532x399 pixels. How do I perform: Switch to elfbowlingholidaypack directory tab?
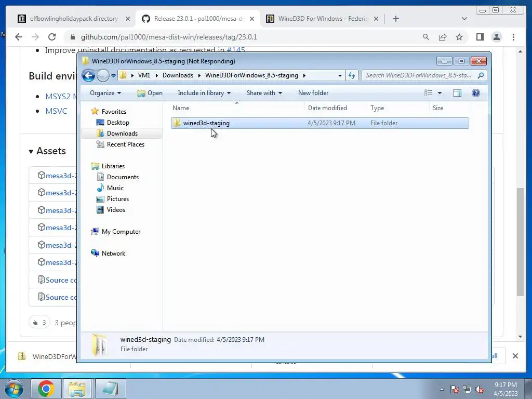point(74,19)
